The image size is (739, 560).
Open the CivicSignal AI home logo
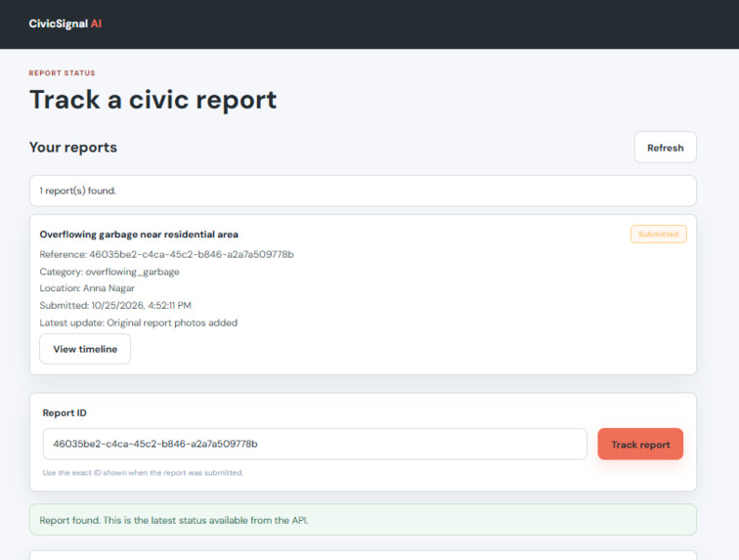coord(65,23)
